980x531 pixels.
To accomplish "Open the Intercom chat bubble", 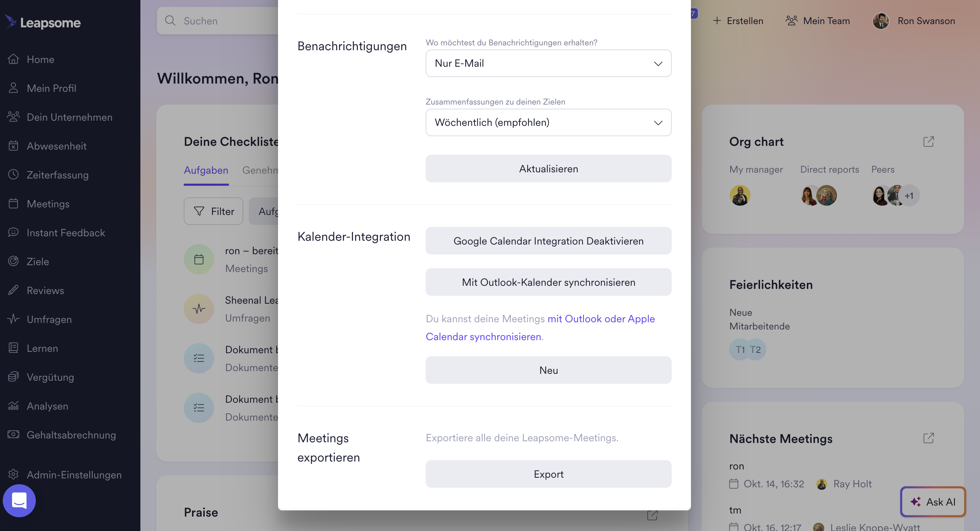I will pyautogui.click(x=19, y=501).
